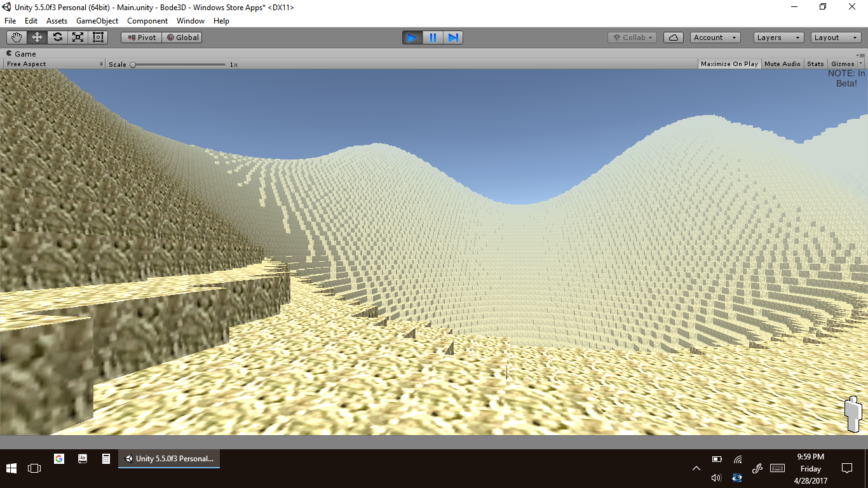Toggle Mute Audio in Game view

click(782, 64)
